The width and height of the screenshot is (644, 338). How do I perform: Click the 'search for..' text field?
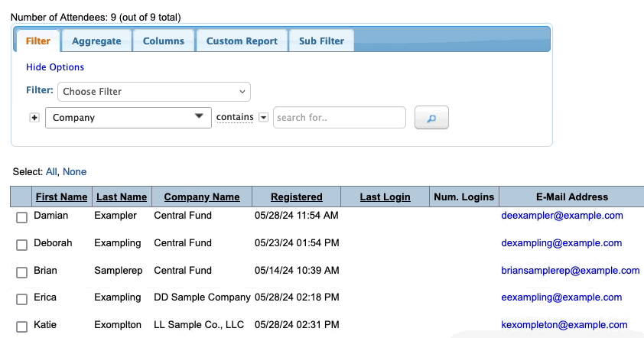tap(339, 118)
